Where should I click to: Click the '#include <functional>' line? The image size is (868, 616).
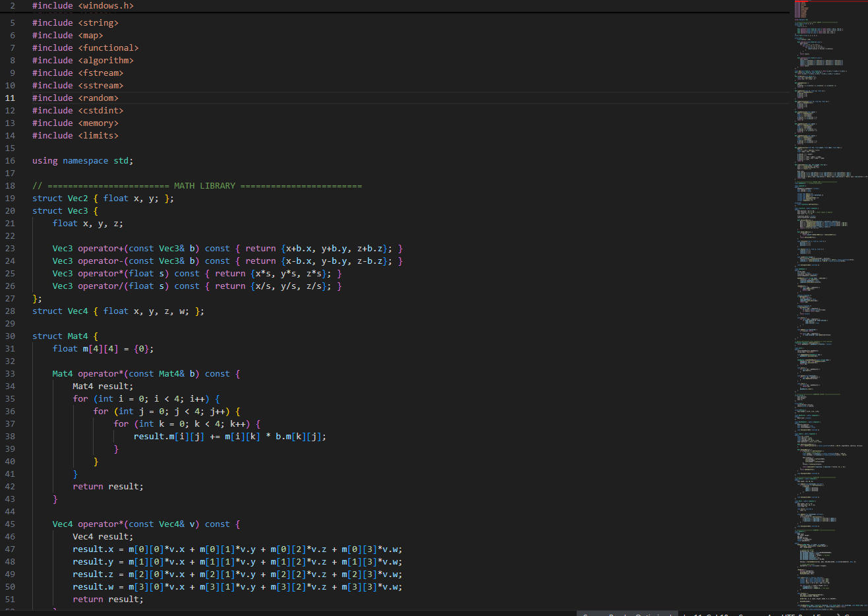tap(86, 47)
